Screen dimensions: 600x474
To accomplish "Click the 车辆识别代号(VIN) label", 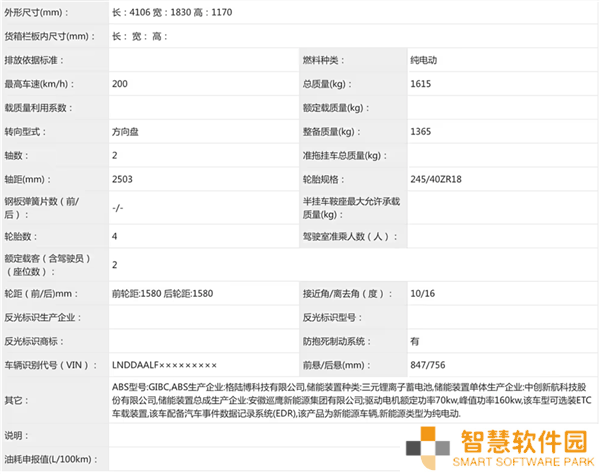I will (50, 365).
